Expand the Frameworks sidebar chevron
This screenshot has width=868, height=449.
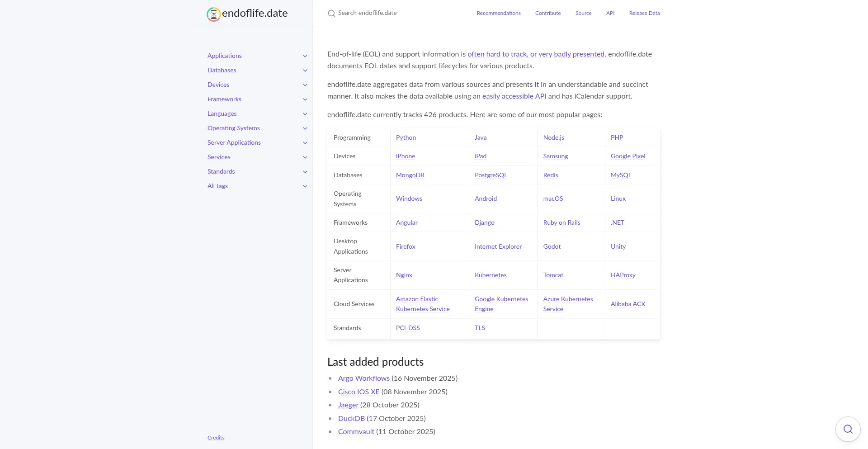click(305, 99)
